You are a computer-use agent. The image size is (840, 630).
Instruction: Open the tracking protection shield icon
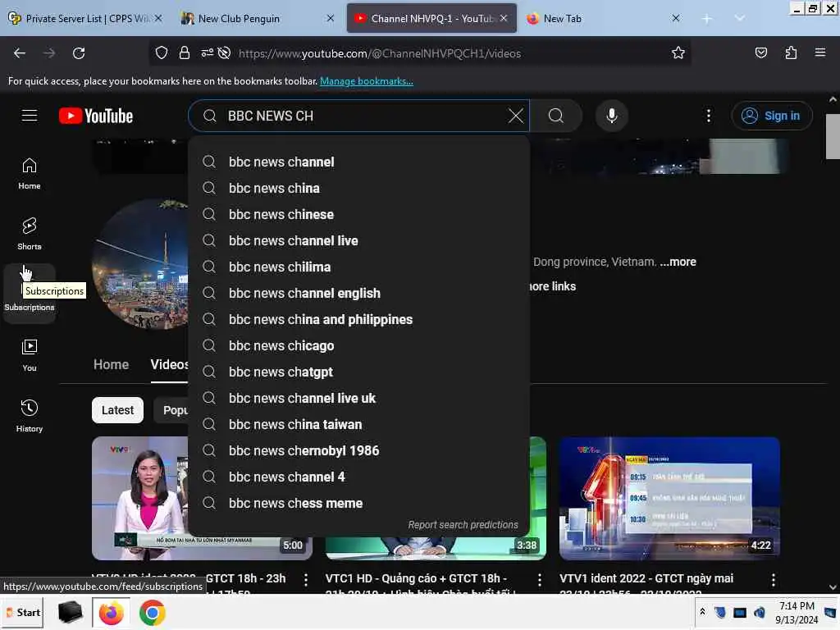162,53
